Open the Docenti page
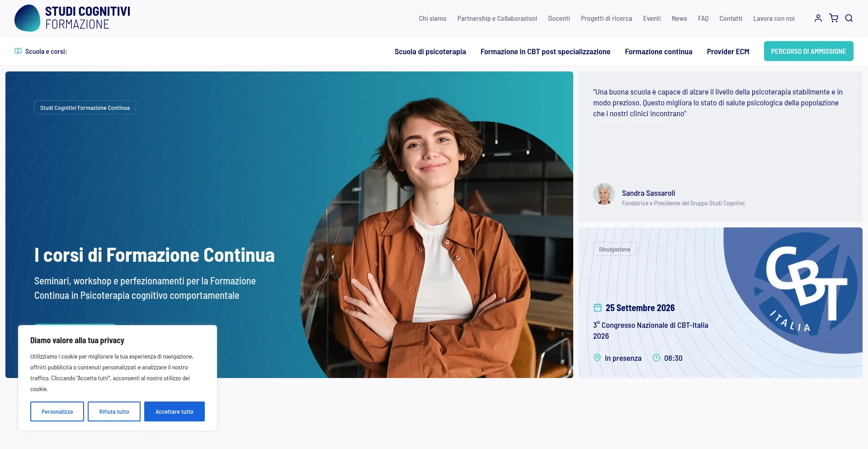Viewport: 868px width, 449px height. click(559, 19)
